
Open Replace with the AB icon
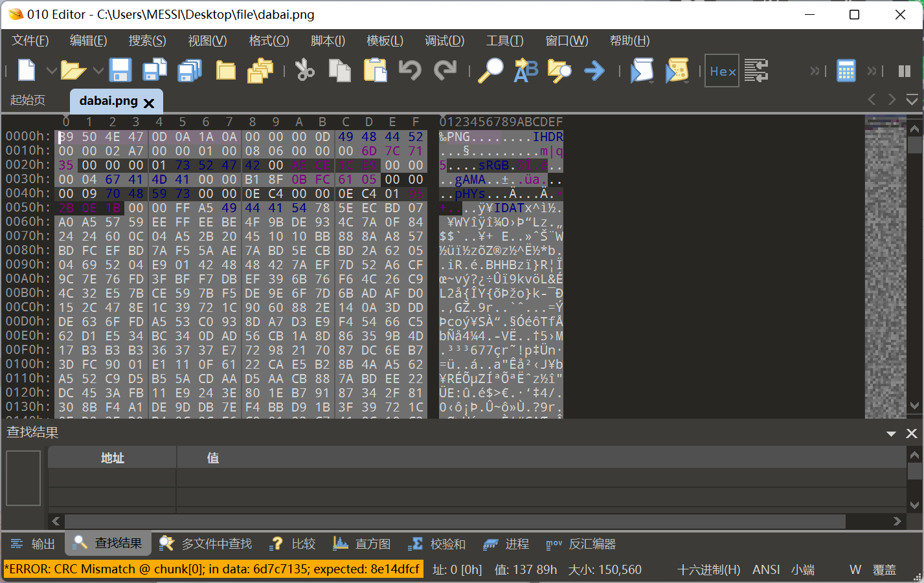click(x=526, y=70)
